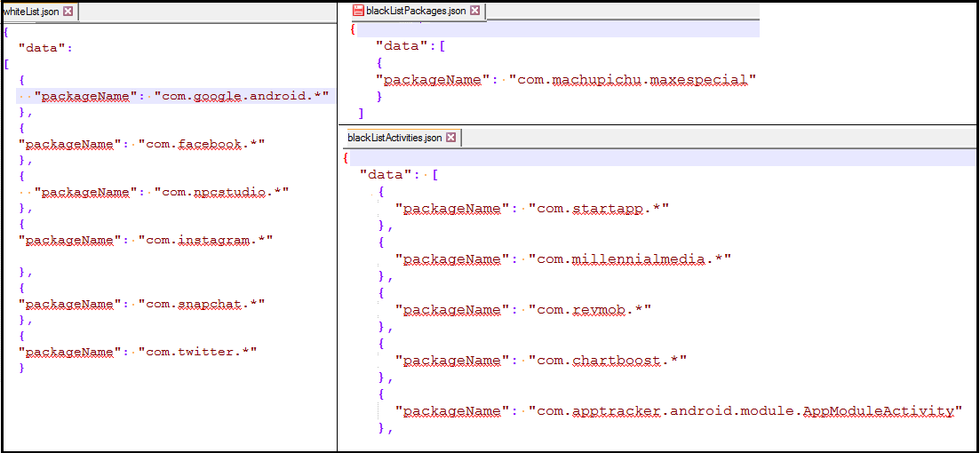This screenshot has width=980, height=453.
Task: Click the "com.twitter.*" string value
Action: [x=197, y=352]
